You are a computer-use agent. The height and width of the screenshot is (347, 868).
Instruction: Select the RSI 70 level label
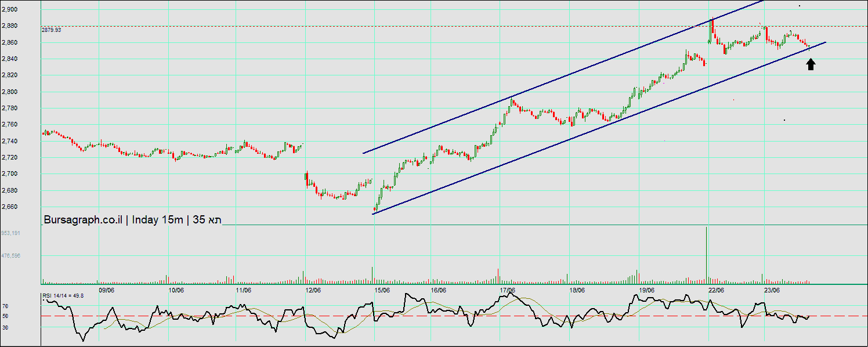pyautogui.click(x=5, y=306)
